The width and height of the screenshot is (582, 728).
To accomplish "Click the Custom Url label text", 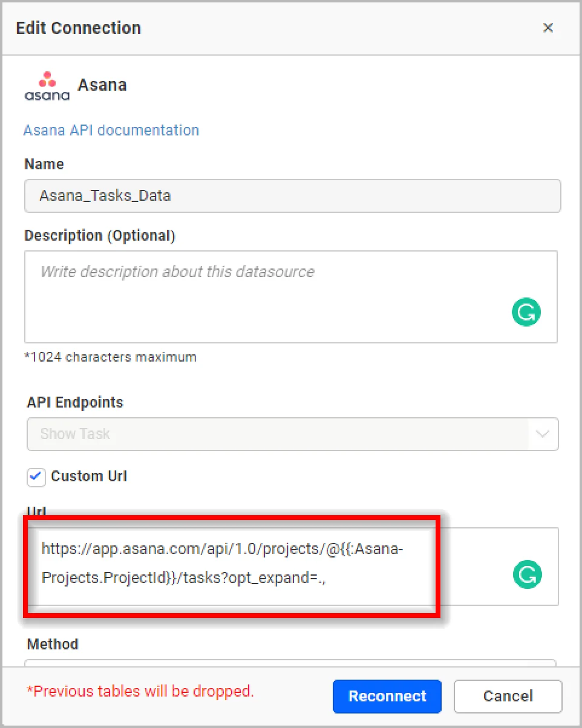I will [x=89, y=476].
